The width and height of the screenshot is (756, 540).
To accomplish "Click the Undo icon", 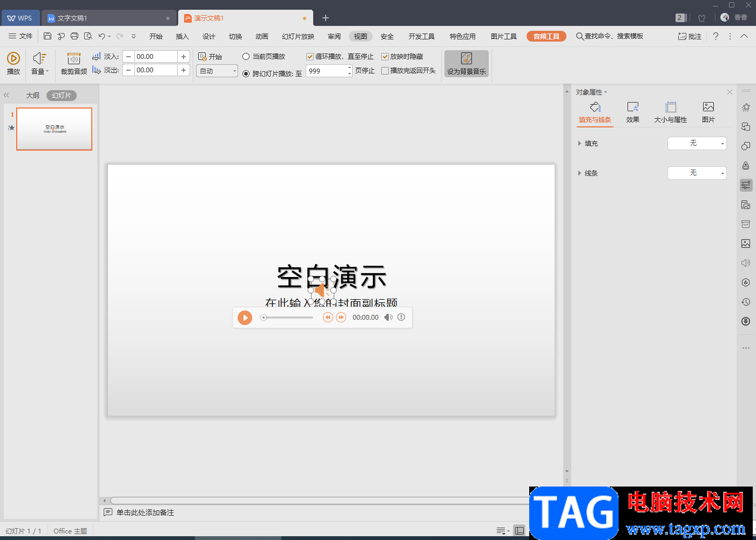I will [102, 36].
